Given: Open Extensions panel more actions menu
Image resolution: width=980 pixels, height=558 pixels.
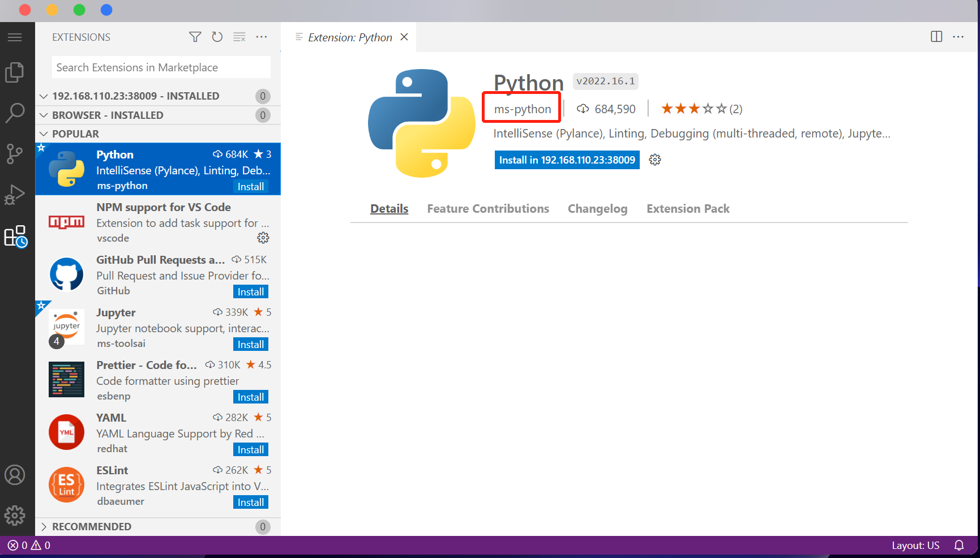Looking at the screenshot, I should pyautogui.click(x=262, y=37).
